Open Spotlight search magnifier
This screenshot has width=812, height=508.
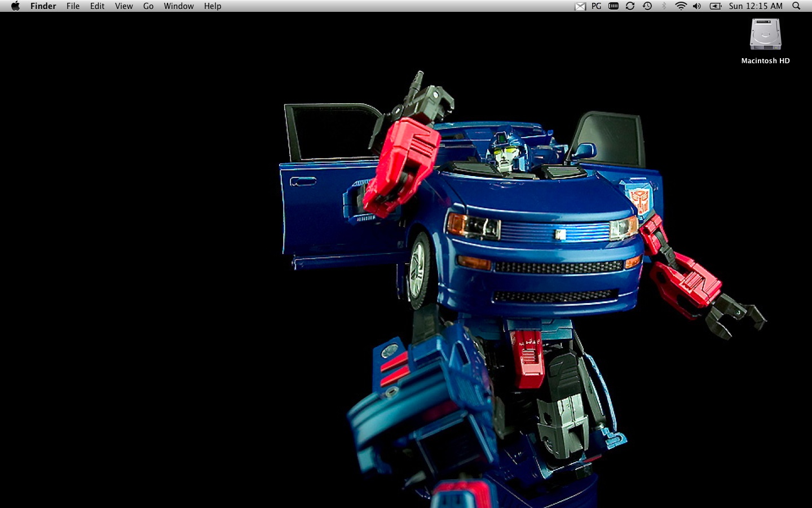pyautogui.click(x=796, y=6)
